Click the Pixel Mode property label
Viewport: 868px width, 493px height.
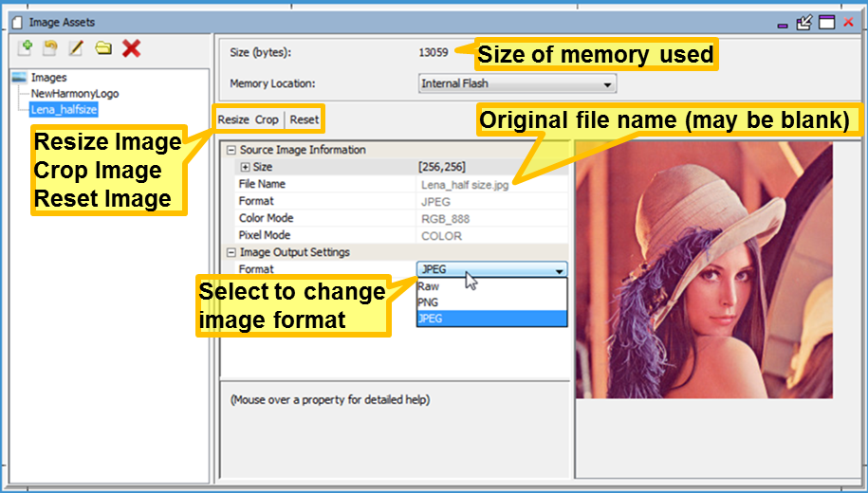pos(265,235)
